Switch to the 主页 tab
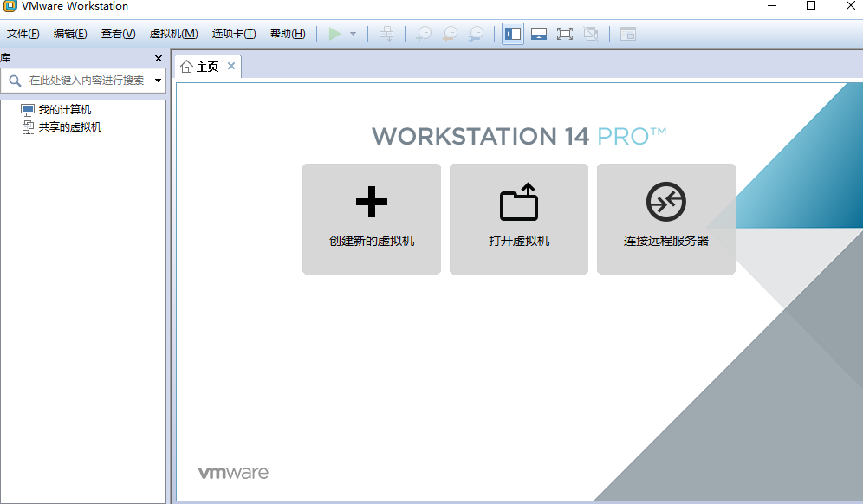 click(207, 67)
